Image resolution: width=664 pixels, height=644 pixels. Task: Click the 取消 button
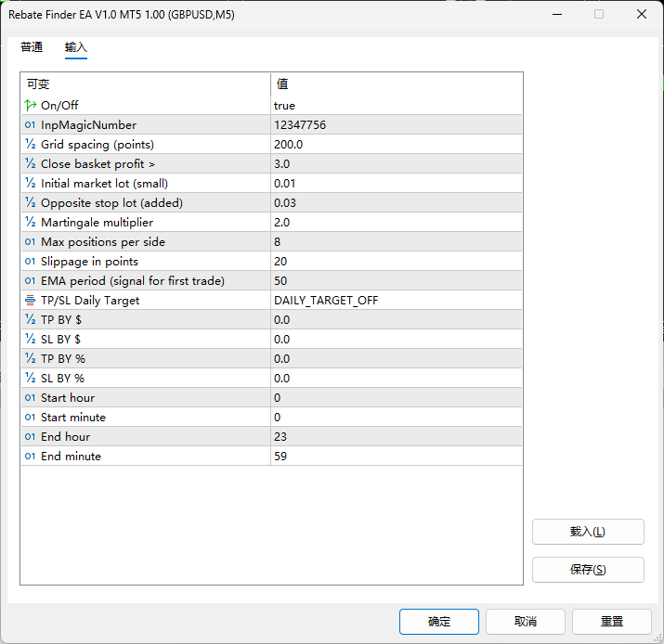point(525,622)
